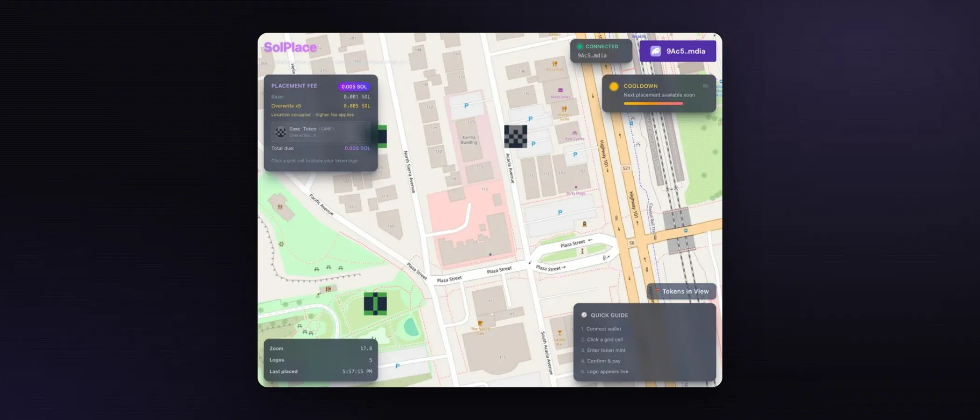Click the Game Token (GAME) name
Screen dimensions: 980x420
tap(311, 129)
